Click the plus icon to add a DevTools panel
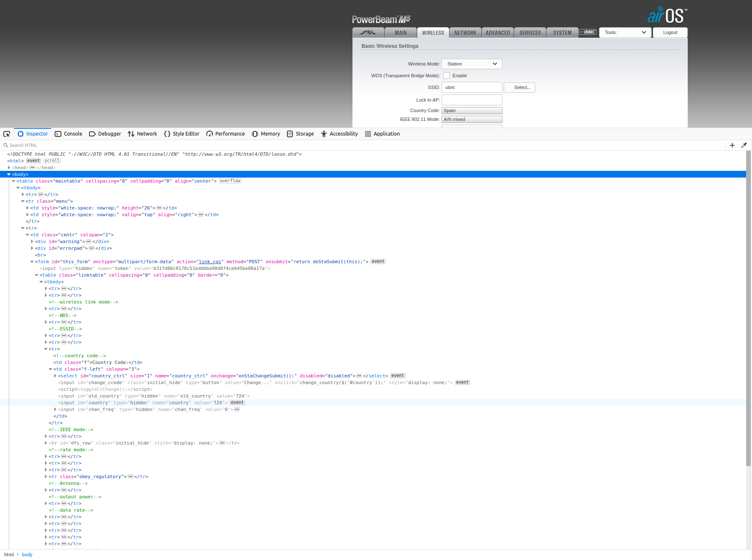 [732, 145]
